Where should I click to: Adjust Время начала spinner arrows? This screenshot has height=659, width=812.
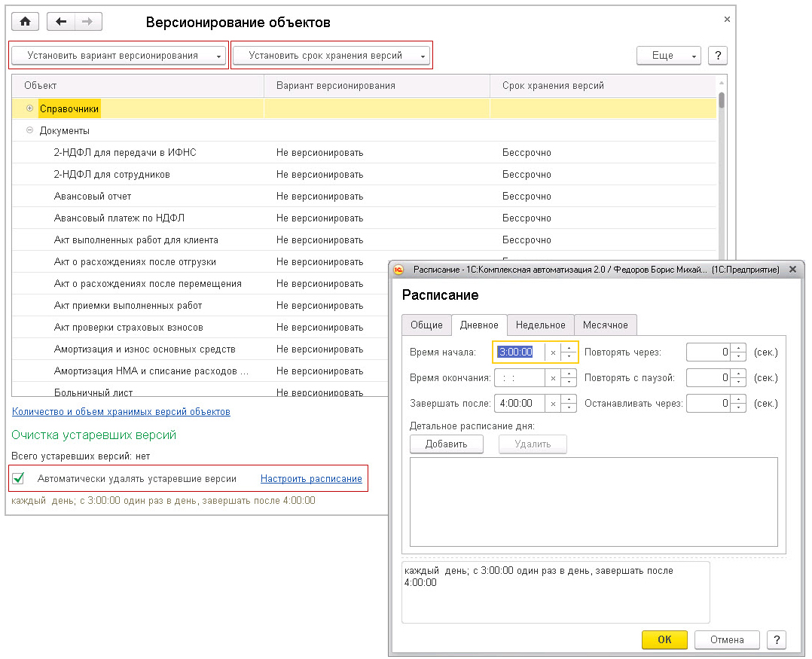coord(569,352)
